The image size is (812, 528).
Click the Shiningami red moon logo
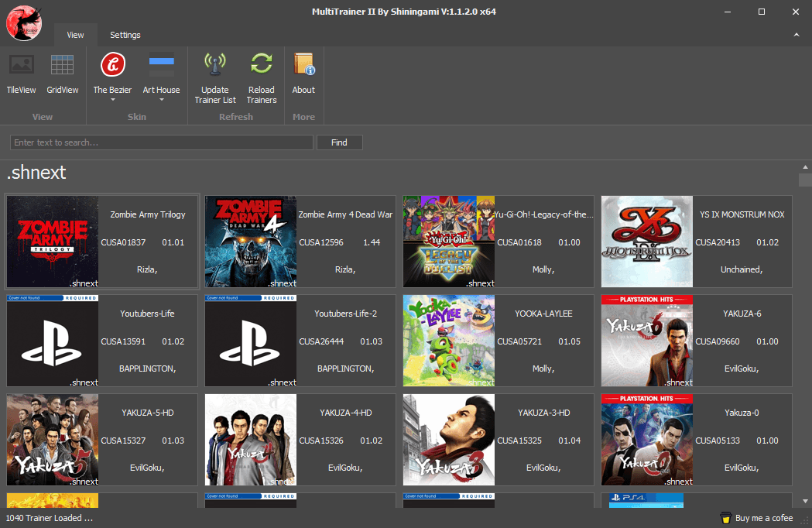24,22
